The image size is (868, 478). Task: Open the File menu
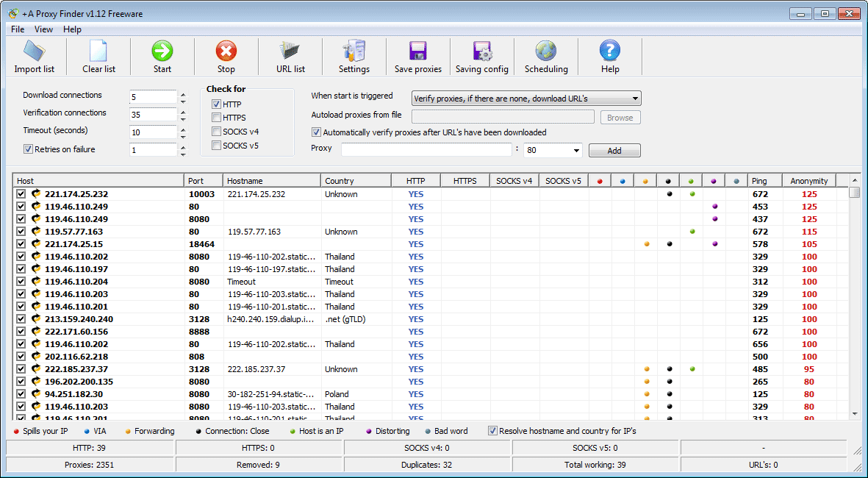[x=18, y=29]
